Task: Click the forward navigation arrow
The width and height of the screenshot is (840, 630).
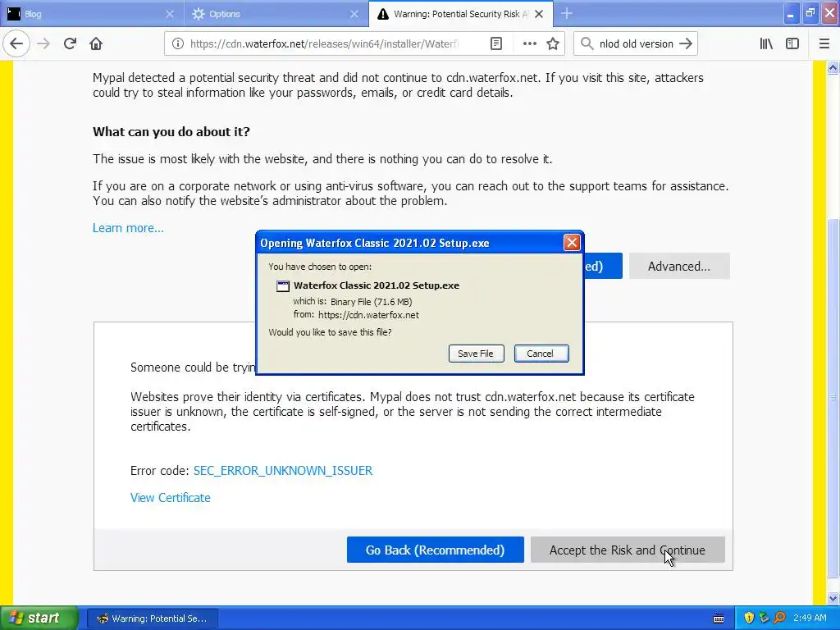Action: pos(43,43)
